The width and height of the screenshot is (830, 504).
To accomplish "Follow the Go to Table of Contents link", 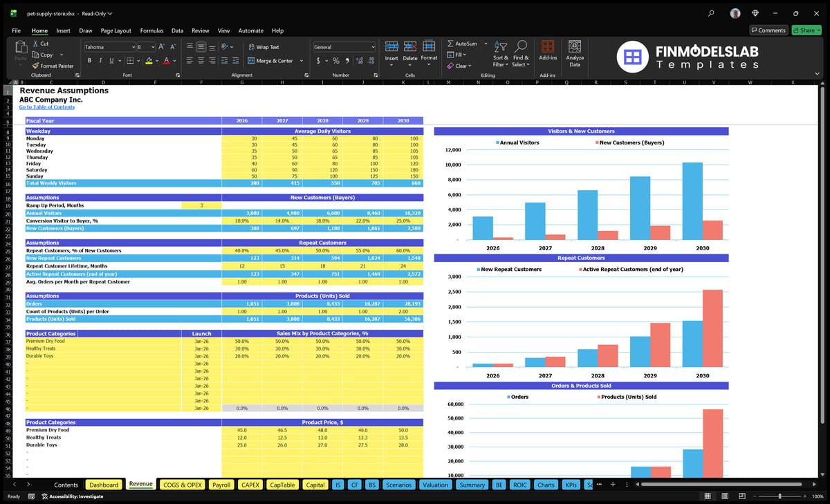I will (x=46, y=107).
